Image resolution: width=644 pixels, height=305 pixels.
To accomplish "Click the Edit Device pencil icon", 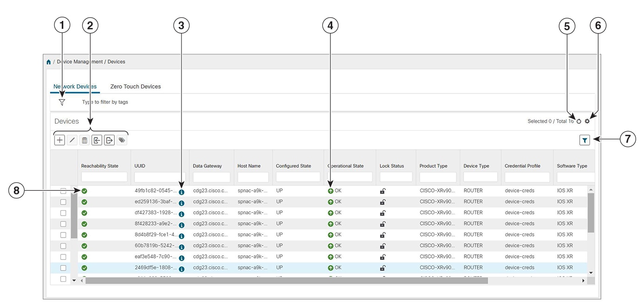I will coord(72,139).
